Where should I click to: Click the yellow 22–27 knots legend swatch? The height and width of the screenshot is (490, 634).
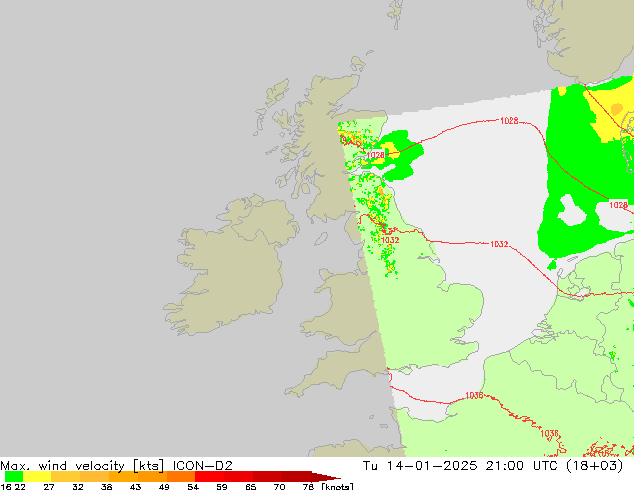tap(37, 476)
